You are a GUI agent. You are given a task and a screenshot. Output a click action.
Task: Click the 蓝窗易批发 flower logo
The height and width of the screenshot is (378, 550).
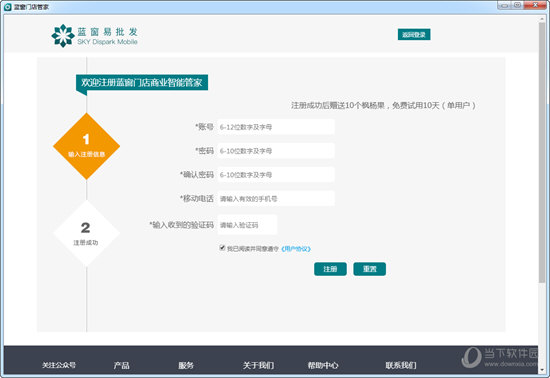[x=63, y=35]
